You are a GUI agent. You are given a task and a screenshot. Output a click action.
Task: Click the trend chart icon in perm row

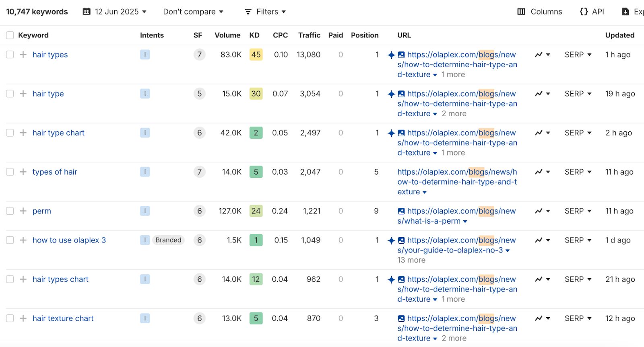pyautogui.click(x=539, y=211)
